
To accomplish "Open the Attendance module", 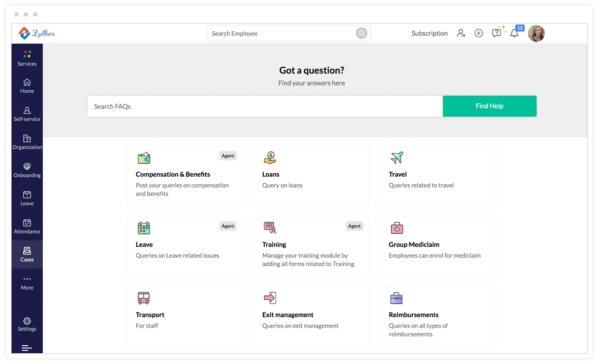I will 27,227.
